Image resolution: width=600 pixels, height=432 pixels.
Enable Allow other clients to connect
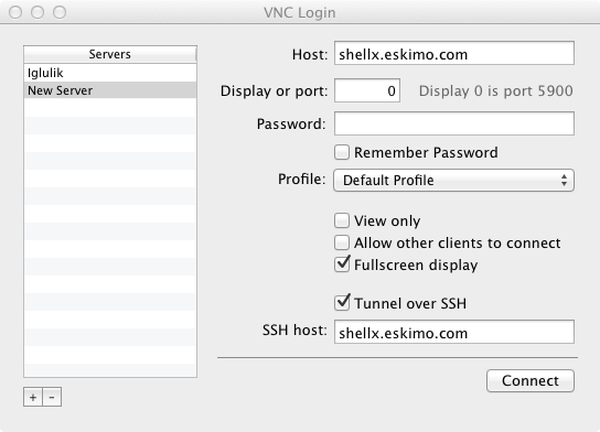[342, 243]
